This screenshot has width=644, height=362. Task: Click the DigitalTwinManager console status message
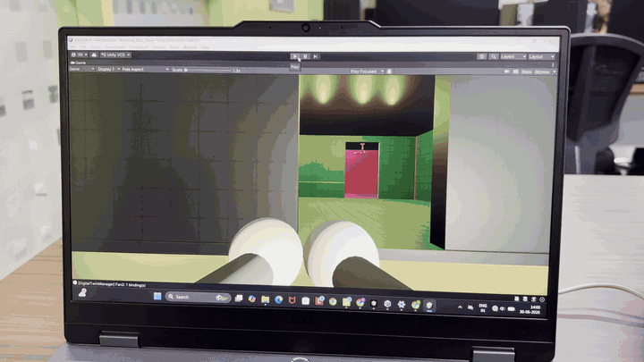(x=109, y=284)
